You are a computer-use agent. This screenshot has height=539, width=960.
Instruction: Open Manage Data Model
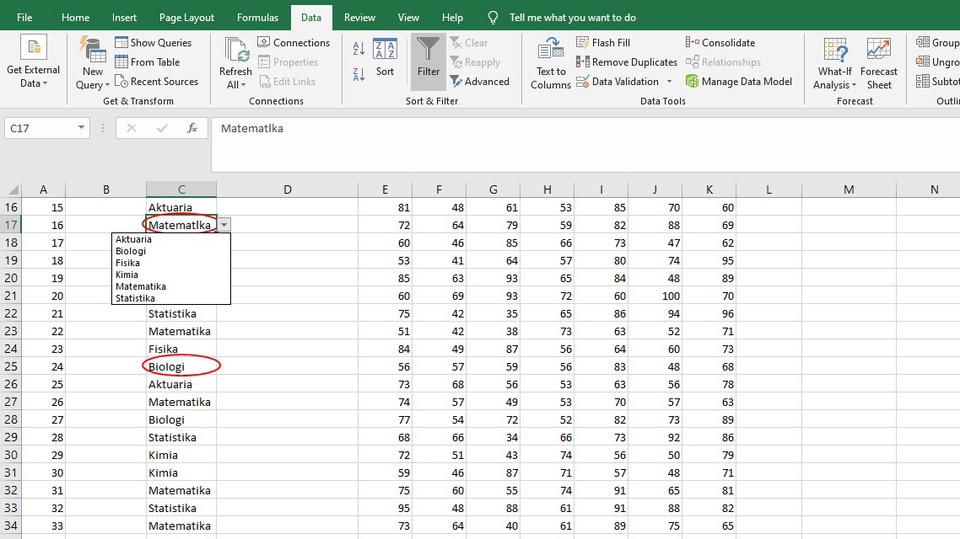pyautogui.click(x=739, y=81)
